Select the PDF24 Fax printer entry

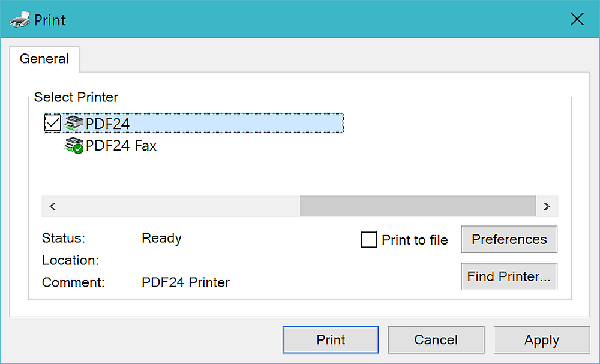110,145
